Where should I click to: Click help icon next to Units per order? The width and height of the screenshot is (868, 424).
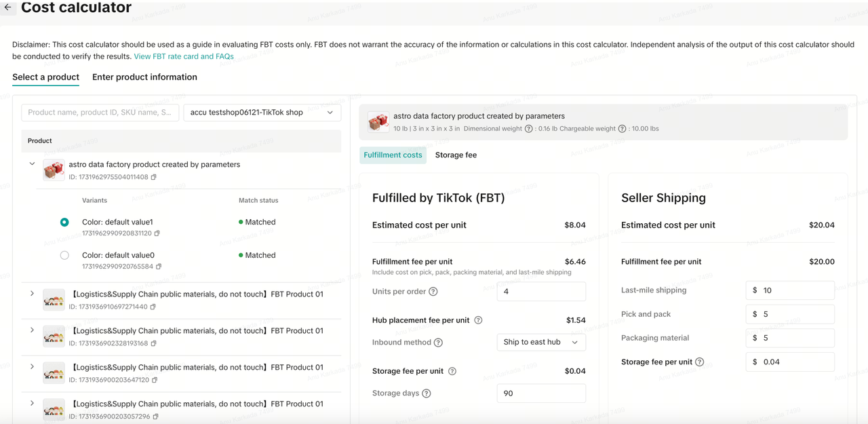click(433, 292)
